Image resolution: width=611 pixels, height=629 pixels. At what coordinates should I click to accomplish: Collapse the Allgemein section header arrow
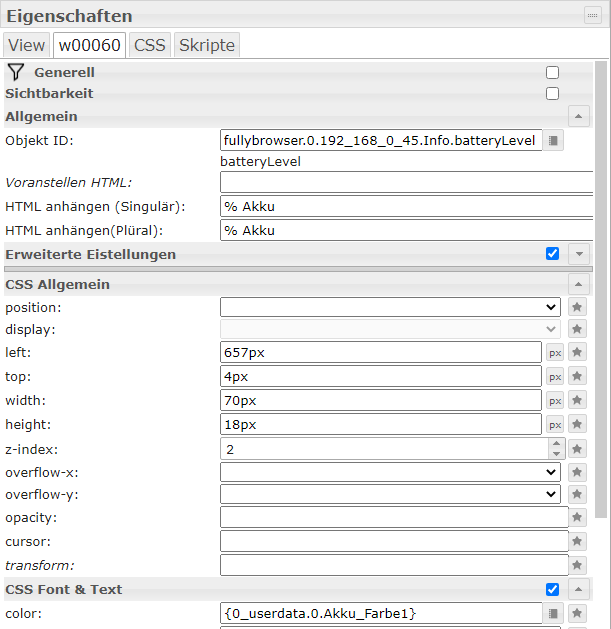(x=578, y=116)
